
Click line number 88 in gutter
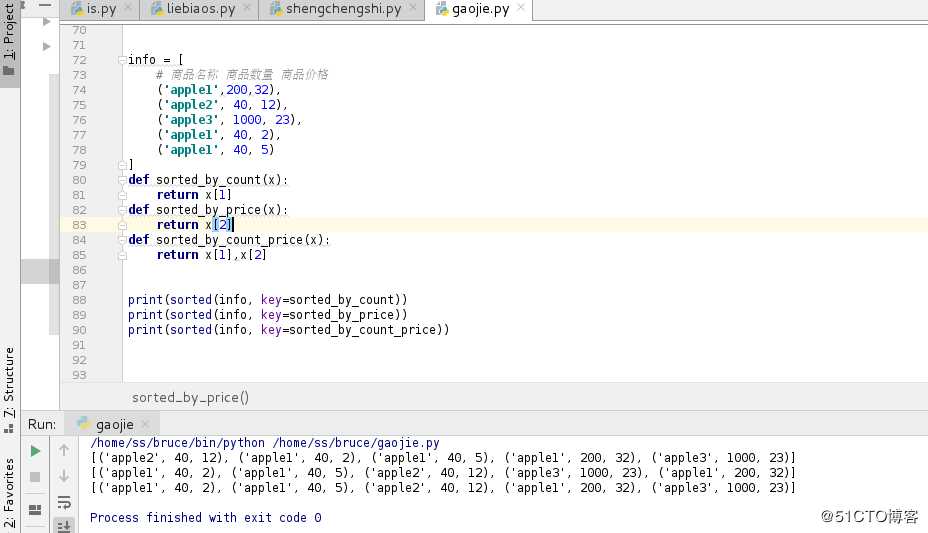coord(79,300)
